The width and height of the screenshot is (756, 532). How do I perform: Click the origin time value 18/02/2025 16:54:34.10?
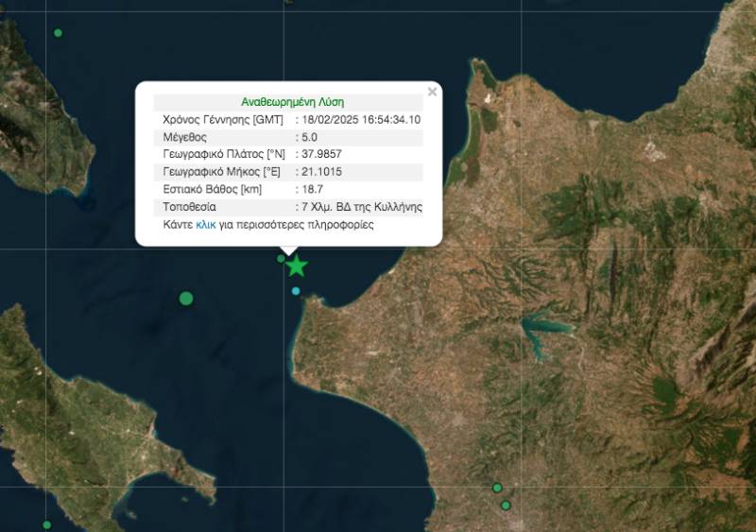pos(362,120)
